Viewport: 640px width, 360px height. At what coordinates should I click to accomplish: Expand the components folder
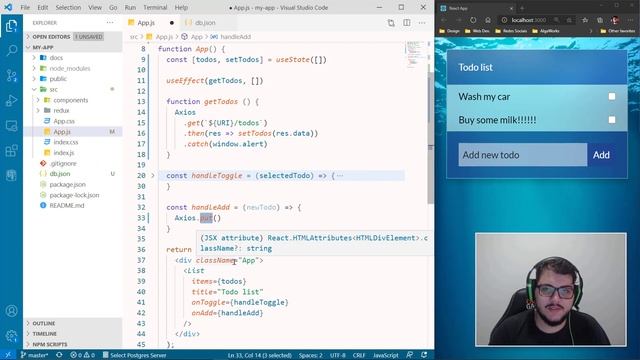38,100
